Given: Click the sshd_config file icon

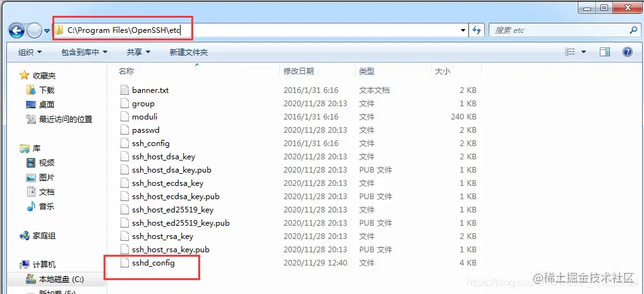Looking at the screenshot, I should pyautogui.click(x=124, y=263).
